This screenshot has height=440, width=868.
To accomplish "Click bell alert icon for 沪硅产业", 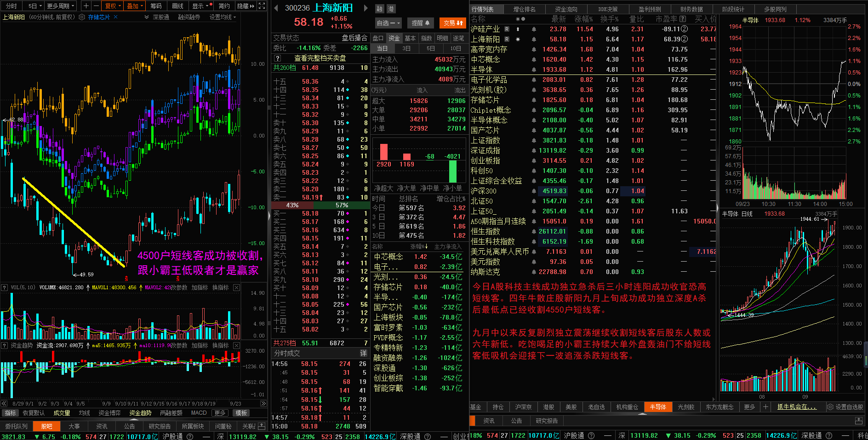I will 534,29.
